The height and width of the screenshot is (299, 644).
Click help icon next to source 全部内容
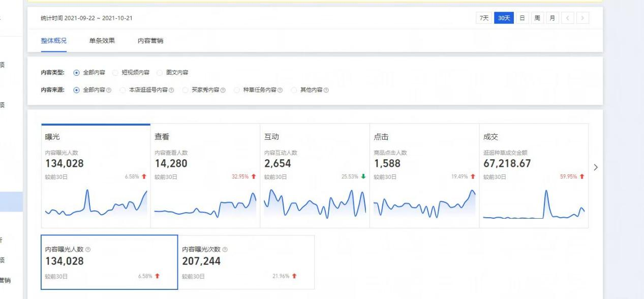(x=109, y=90)
